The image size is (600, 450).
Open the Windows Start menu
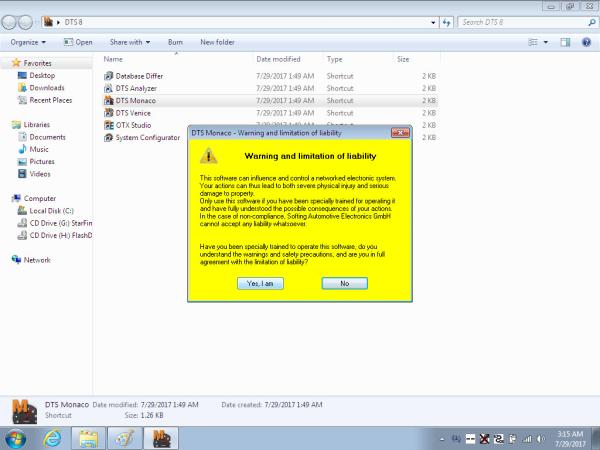pyautogui.click(x=15, y=439)
